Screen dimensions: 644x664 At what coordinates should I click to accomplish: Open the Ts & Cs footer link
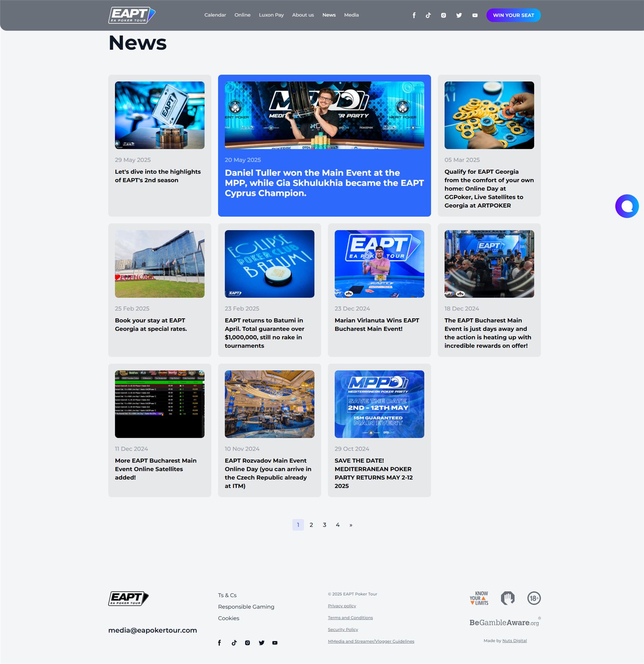pyautogui.click(x=227, y=595)
